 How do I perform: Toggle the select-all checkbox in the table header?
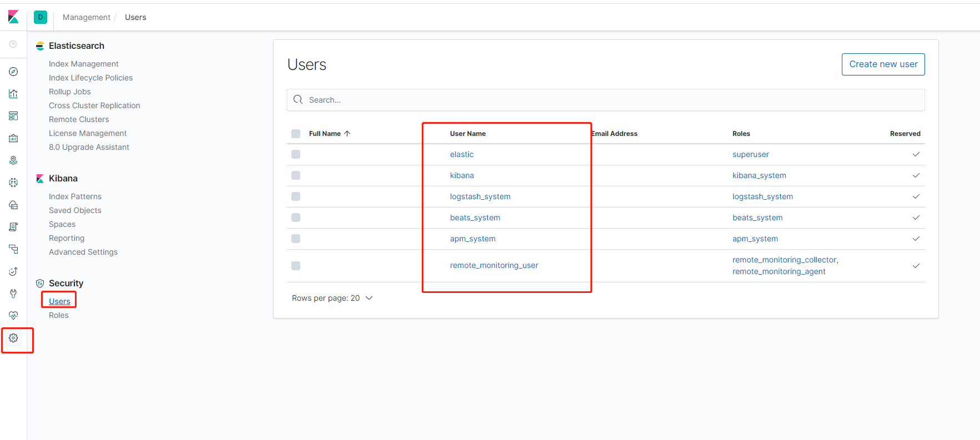[x=296, y=134]
